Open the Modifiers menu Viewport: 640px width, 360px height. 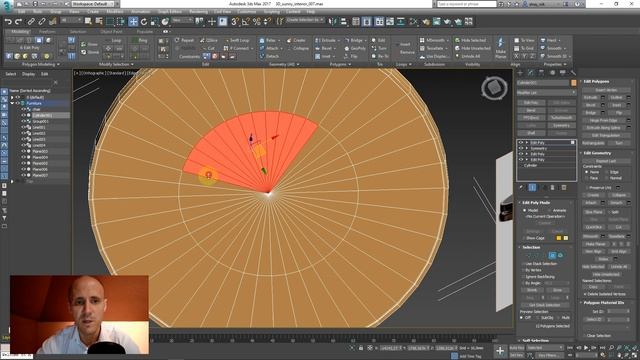click(115, 12)
